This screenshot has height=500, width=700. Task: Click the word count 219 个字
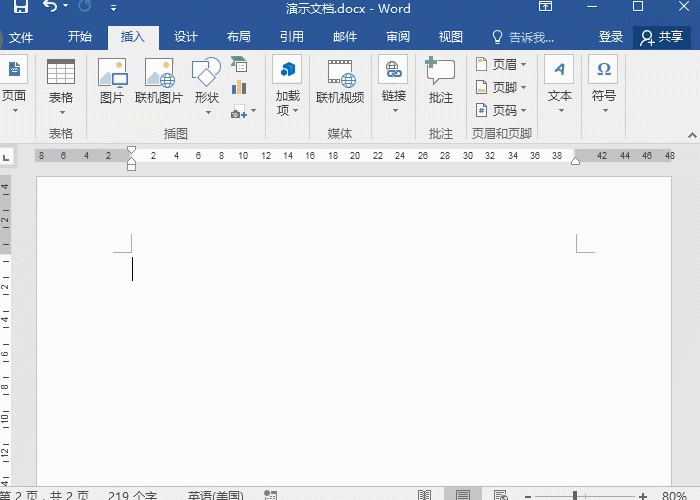click(x=132, y=496)
